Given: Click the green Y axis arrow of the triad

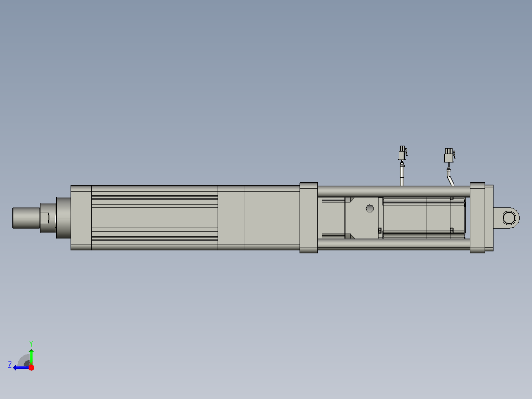Looking at the screenshot, I should [31, 357].
